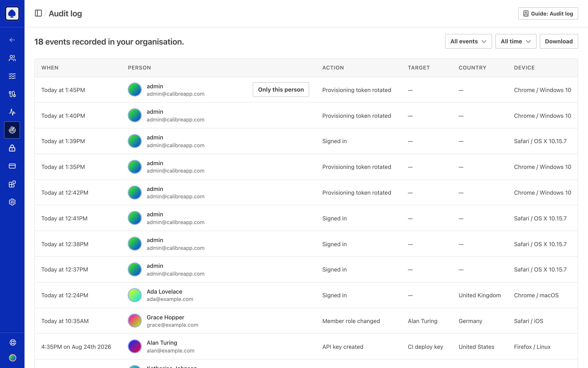Click 'Today at 1:45PM' timestamp
This screenshot has height=368, width=588.
[63, 90]
